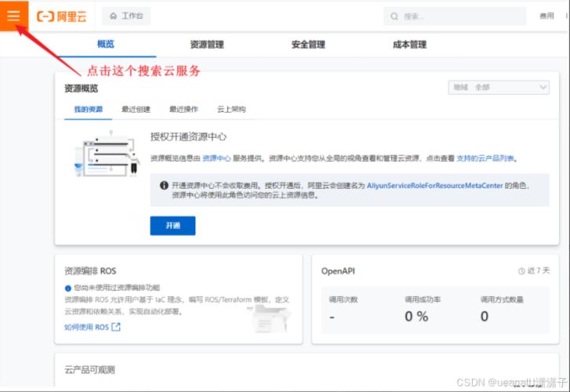The width and height of the screenshot is (570, 392).
Task: Open the 支持的云产品列表 link
Action: click(485, 158)
